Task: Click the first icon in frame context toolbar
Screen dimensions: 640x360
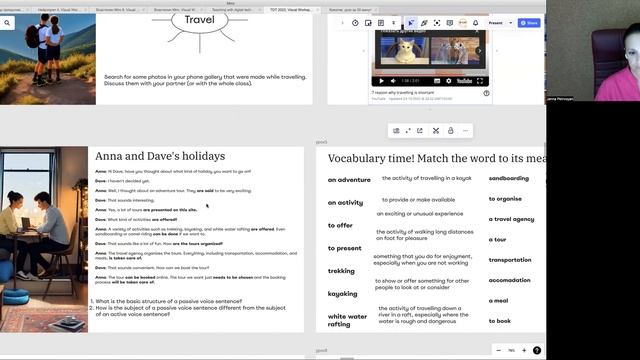Action: (x=396, y=131)
